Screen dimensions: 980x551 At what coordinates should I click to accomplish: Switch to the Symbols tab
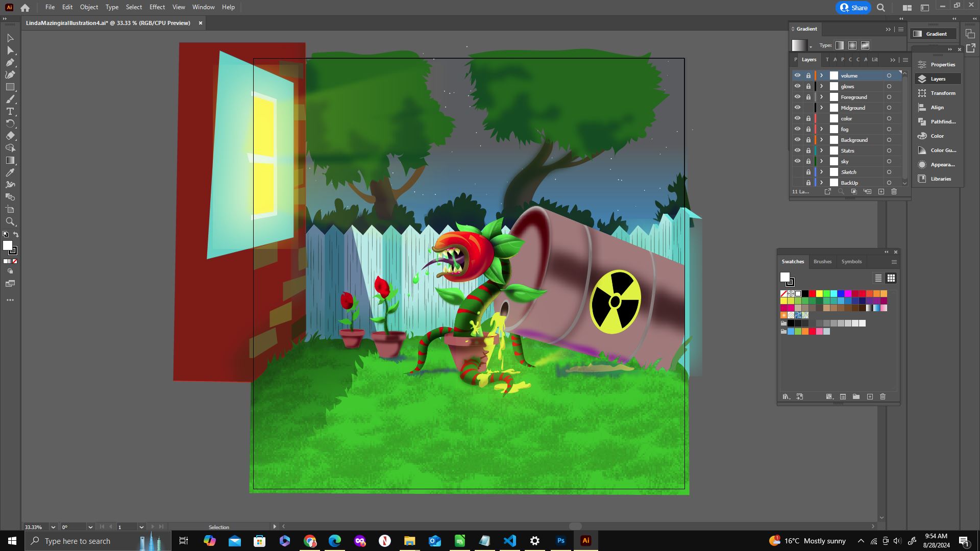coord(851,262)
